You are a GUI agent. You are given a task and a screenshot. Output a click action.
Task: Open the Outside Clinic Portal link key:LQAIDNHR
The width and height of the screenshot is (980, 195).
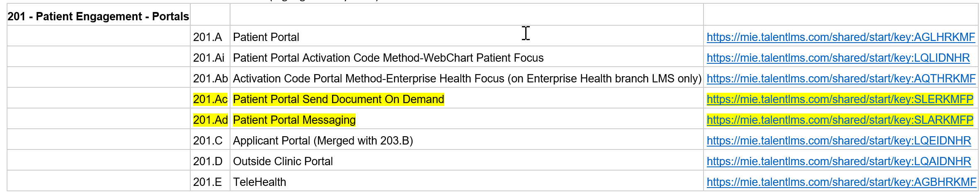(839, 161)
